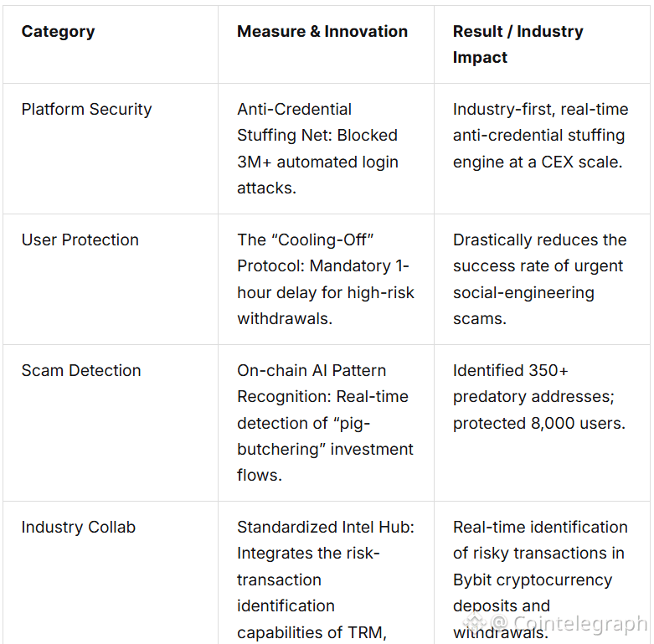Viewport: 654px width, 644px height.
Task: Click the pig-butchering investment flows text
Action: point(325,449)
